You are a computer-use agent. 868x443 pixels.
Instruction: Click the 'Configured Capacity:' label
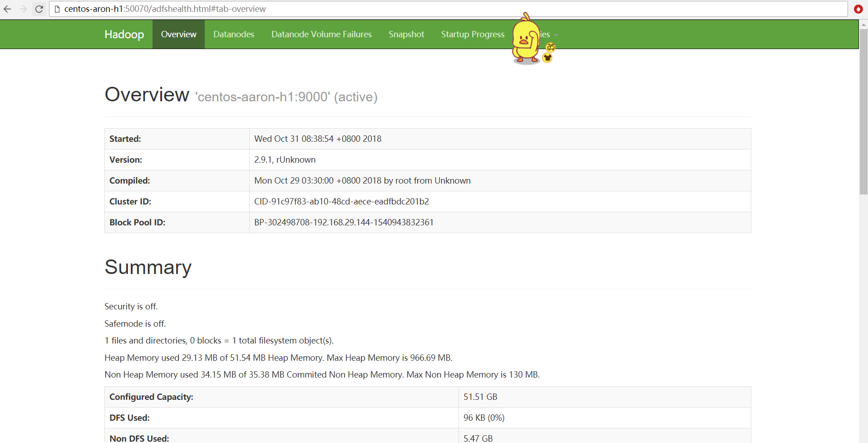(x=151, y=397)
